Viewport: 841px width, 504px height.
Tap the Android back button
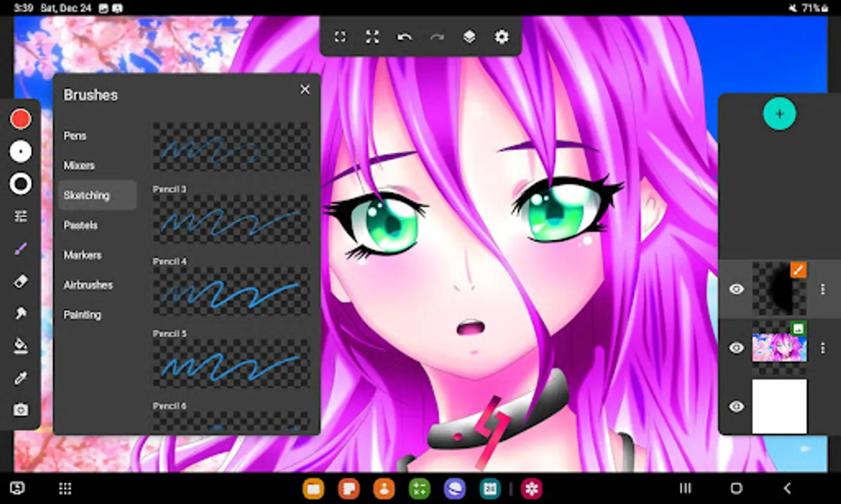pos(787,488)
